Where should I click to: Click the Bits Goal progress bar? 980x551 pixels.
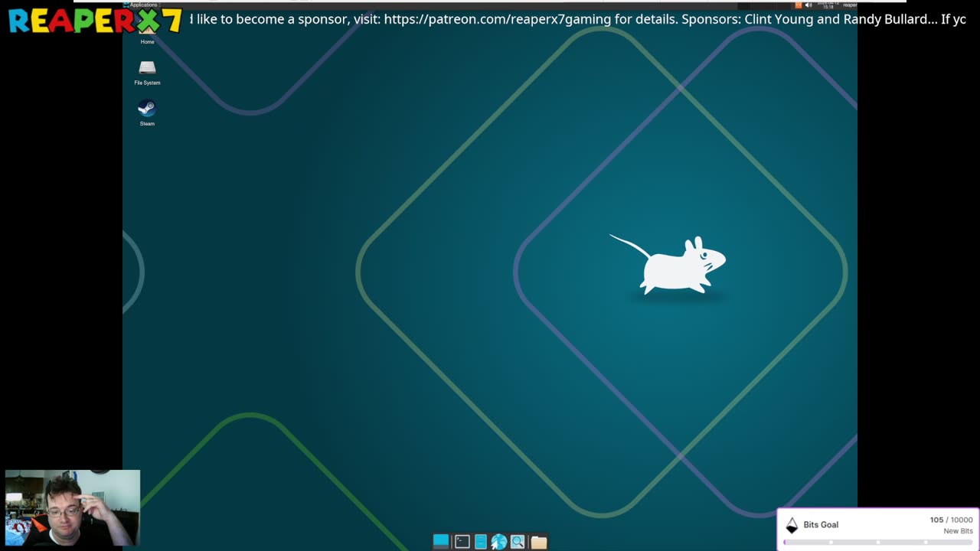point(878,542)
